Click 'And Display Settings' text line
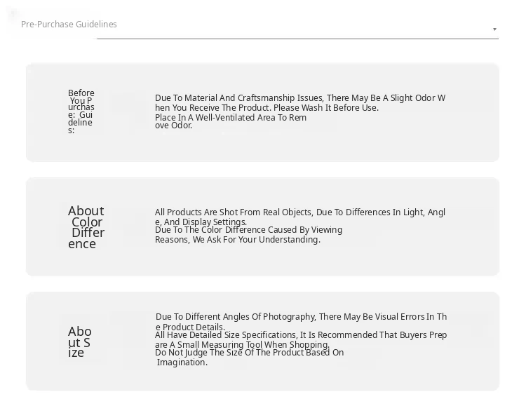Image resolution: width=526 pixels, height=420 pixels. pyautogui.click(x=201, y=222)
